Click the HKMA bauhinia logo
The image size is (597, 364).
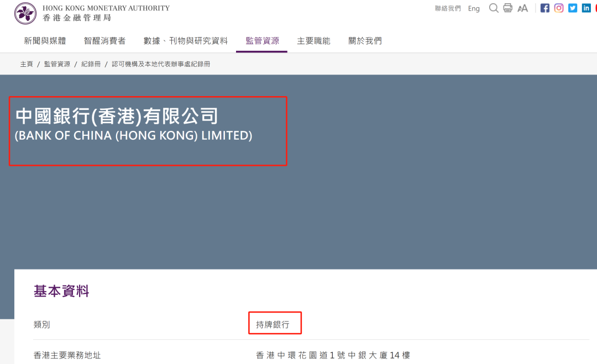pos(25,13)
